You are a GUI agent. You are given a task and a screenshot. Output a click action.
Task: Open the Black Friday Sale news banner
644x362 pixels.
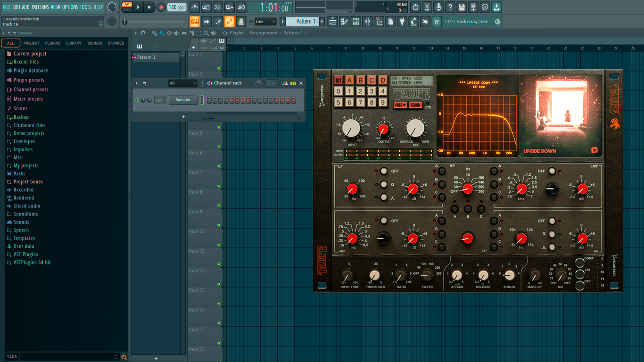[x=472, y=21]
